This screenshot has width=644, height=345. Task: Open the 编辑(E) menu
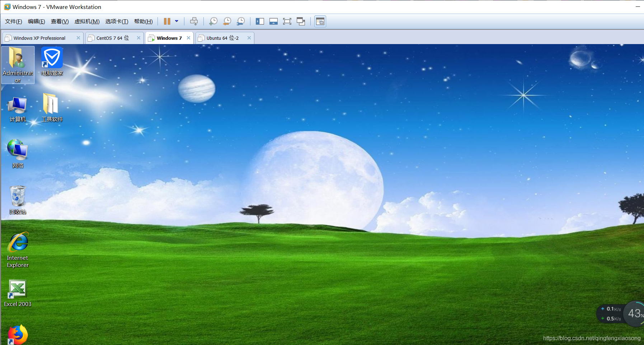pyautogui.click(x=37, y=21)
